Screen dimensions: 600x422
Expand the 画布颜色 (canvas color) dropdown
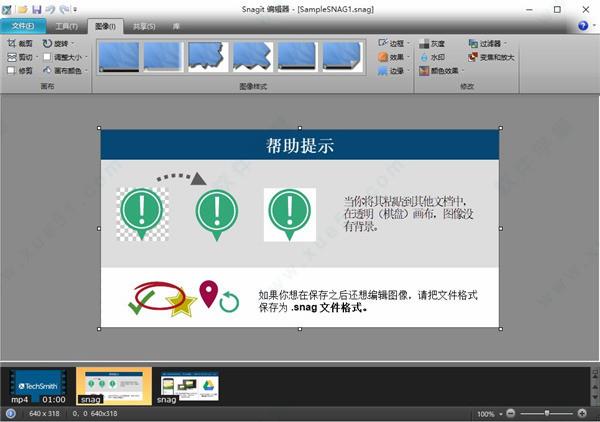[x=66, y=71]
